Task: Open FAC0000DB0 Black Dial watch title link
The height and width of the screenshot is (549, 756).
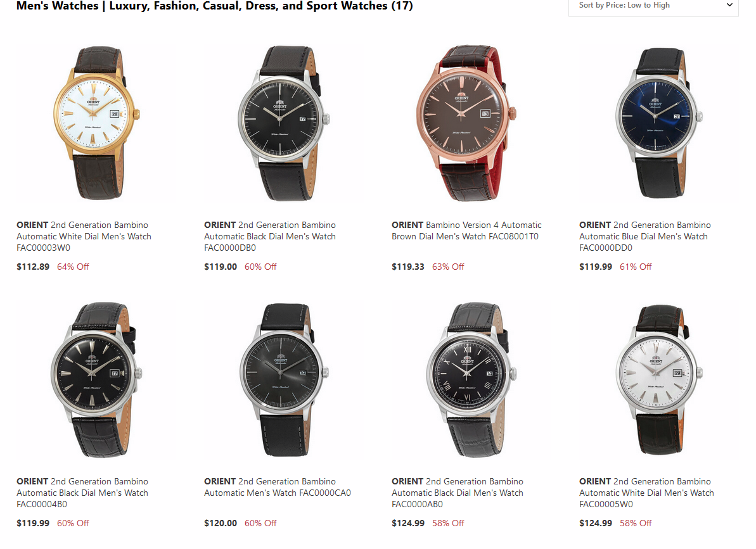Action: pos(269,236)
